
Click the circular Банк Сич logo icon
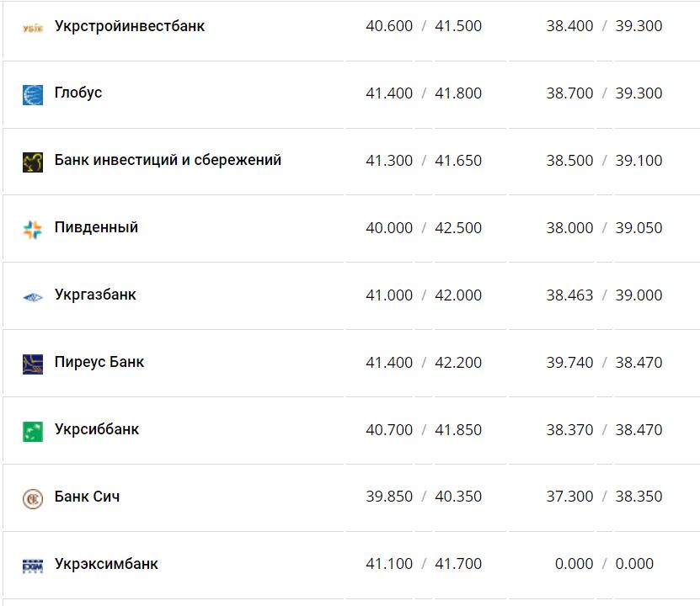click(32, 497)
